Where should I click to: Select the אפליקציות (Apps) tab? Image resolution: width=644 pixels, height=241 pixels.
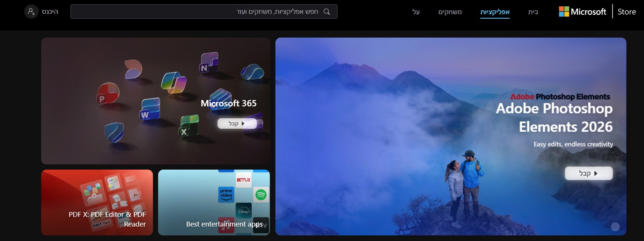(x=495, y=12)
